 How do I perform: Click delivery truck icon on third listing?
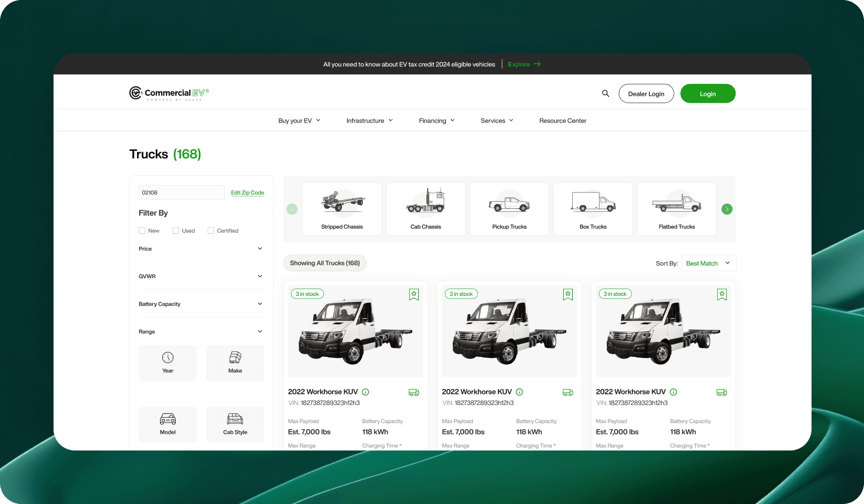[x=722, y=393]
